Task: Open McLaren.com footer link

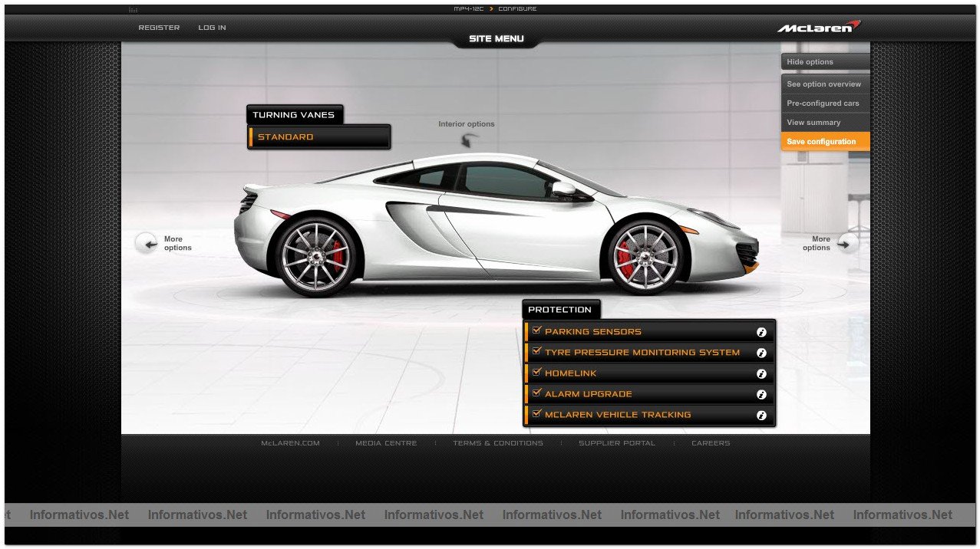Action: pyautogui.click(x=290, y=443)
